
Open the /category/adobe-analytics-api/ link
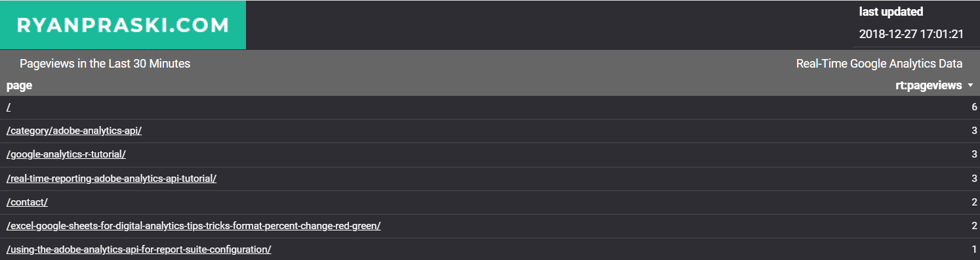pos(74,131)
